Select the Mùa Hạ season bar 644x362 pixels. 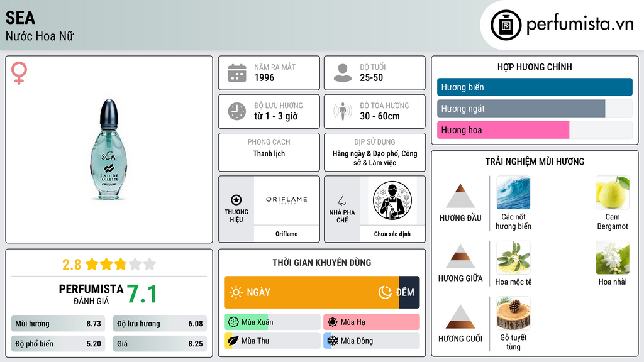tap(372, 322)
